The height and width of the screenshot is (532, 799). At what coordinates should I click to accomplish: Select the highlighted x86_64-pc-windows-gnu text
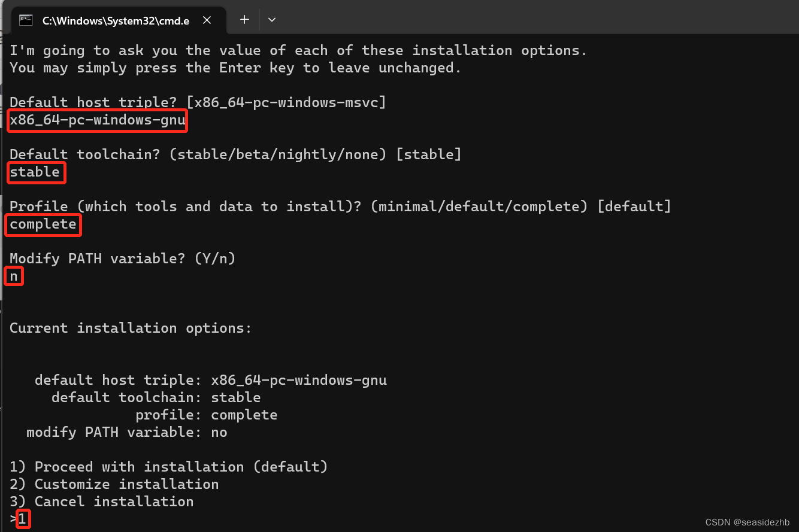(96, 120)
